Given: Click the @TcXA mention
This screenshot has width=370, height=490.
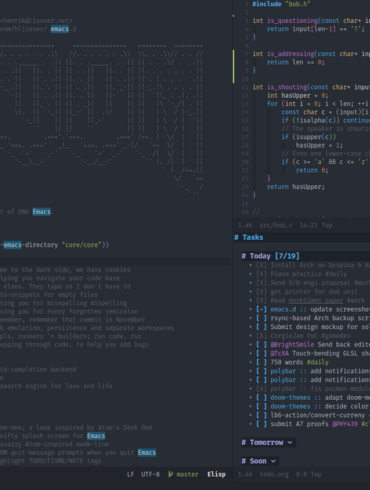Looking at the screenshot, I should point(280,353).
